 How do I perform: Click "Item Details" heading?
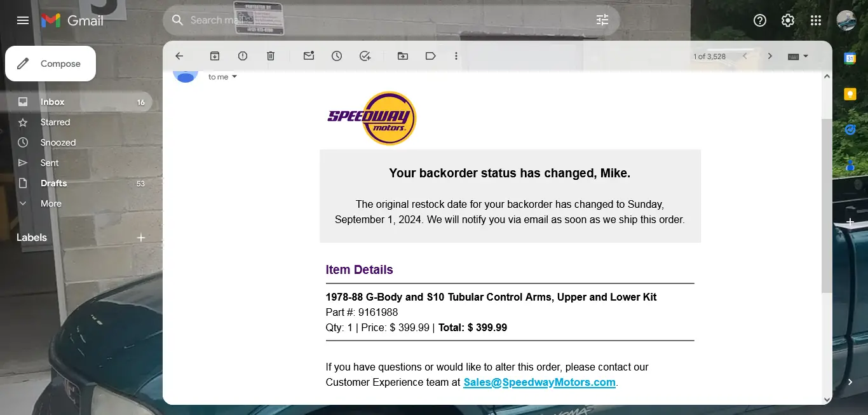point(359,269)
